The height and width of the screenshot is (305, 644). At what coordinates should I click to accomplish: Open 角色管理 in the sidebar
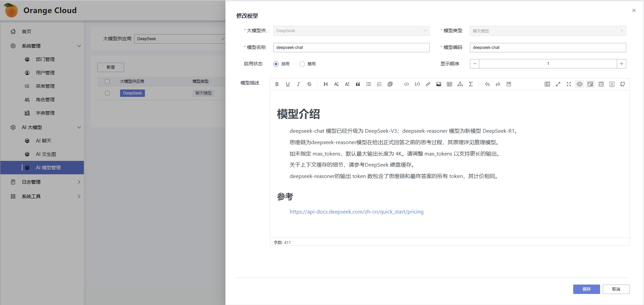click(42, 100)
